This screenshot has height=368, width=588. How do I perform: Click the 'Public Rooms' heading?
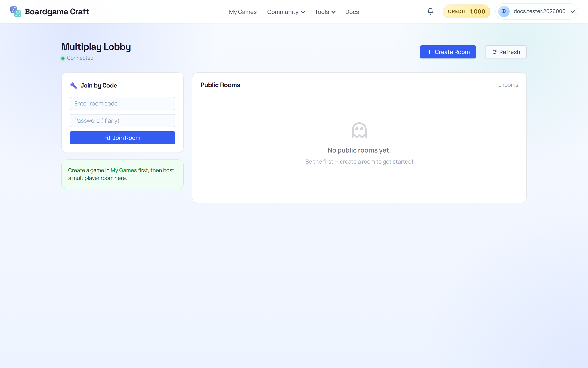(220, 85)
